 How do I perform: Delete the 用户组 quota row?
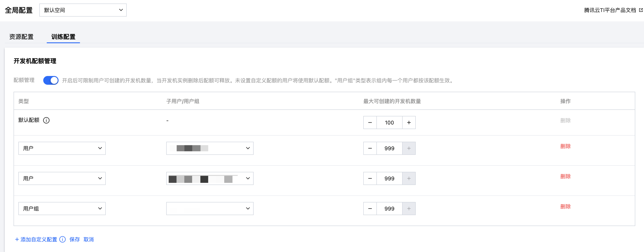(x=565, y=207)
